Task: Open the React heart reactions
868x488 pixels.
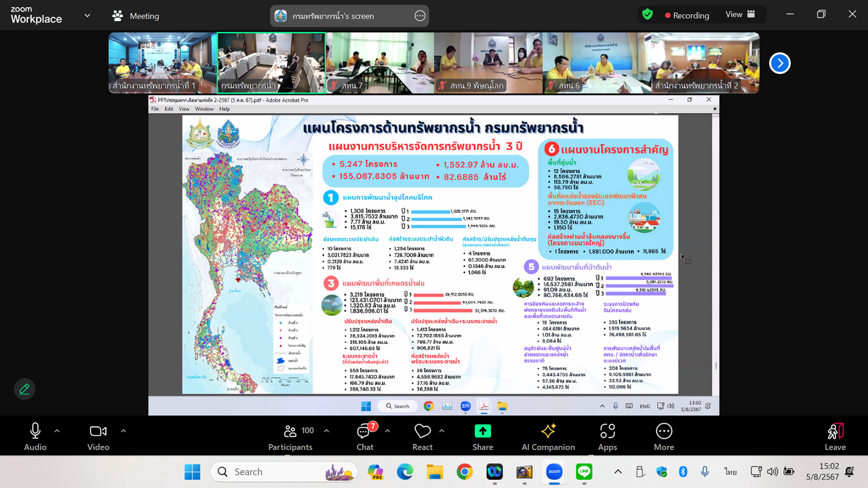Action: pos(422,436)
